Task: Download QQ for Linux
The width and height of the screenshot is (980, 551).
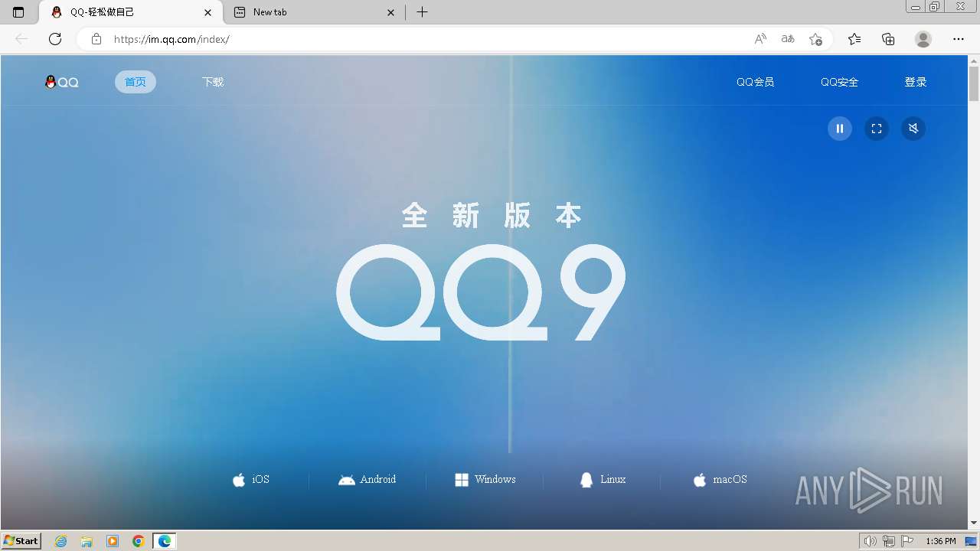Action: point(603,480)
